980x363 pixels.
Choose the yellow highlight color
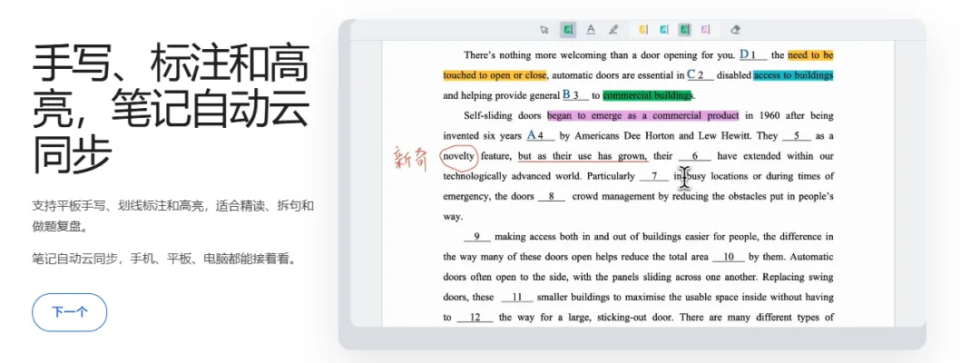(643, 29)
